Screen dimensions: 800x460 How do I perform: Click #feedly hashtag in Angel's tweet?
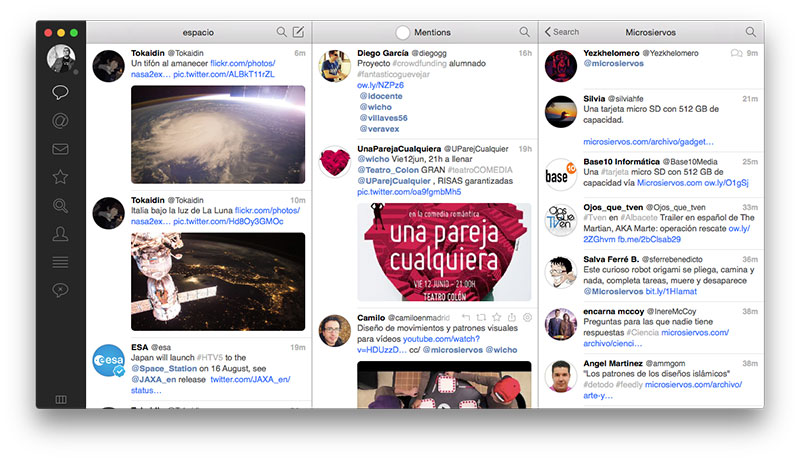coord(629,385)
